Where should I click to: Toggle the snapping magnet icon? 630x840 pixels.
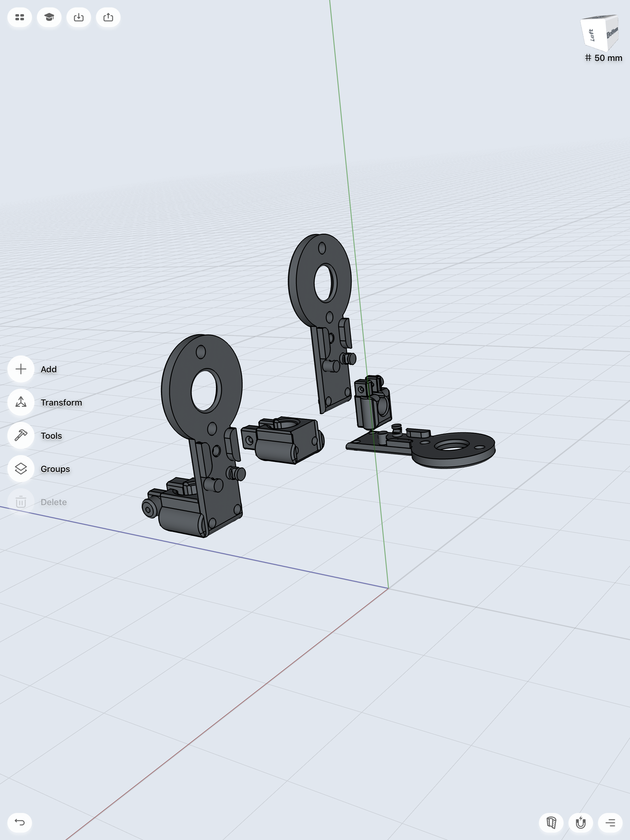tap(580, 822)
